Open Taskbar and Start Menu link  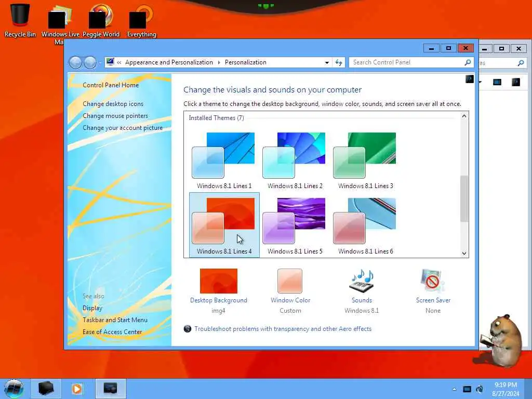click(115, 320)
